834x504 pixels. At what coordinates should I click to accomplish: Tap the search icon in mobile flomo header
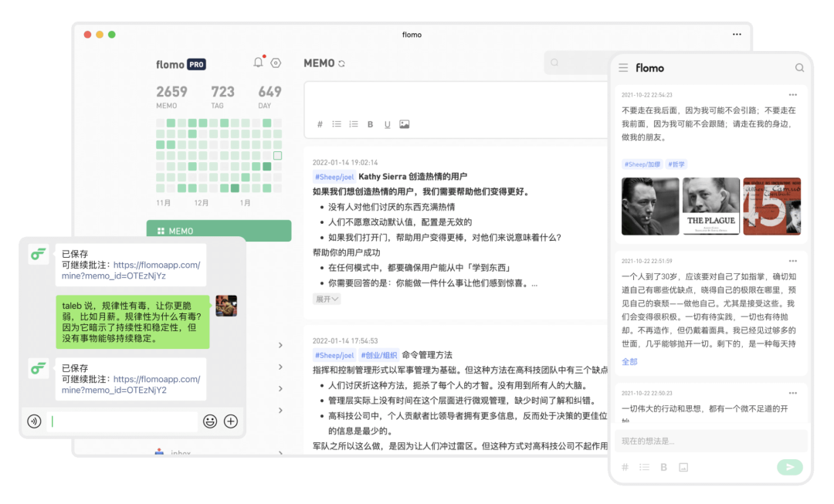click(799, 68)
